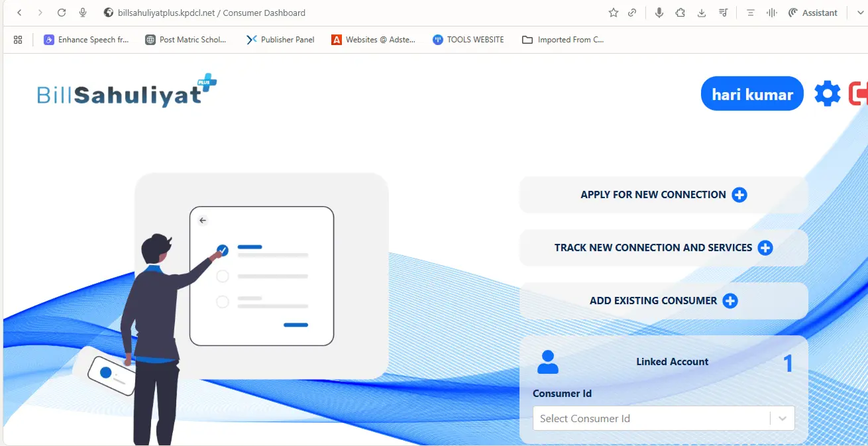Open the Imported From C... bookmarks folder
Image resolution: width=868 pixels, height=446 pixels.
[x=563, y=40]
